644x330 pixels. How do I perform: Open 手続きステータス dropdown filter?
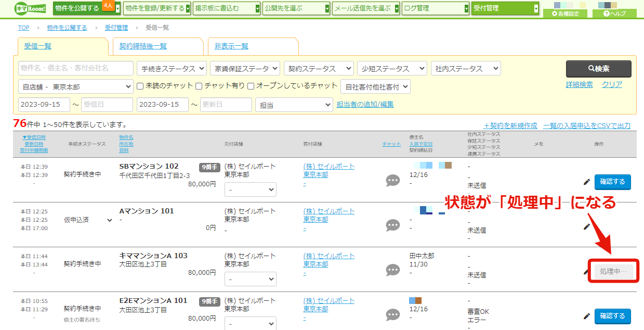pyautogui.click(x=172, y=69)
